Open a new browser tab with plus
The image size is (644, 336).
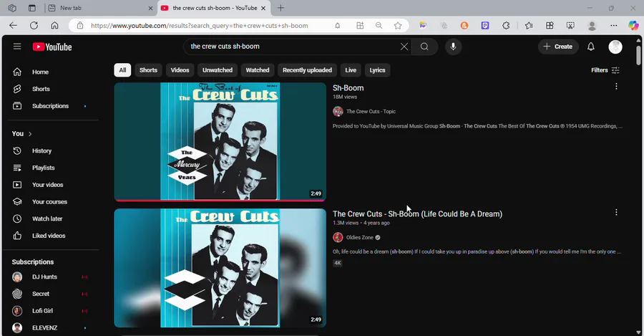pos(280,8)
